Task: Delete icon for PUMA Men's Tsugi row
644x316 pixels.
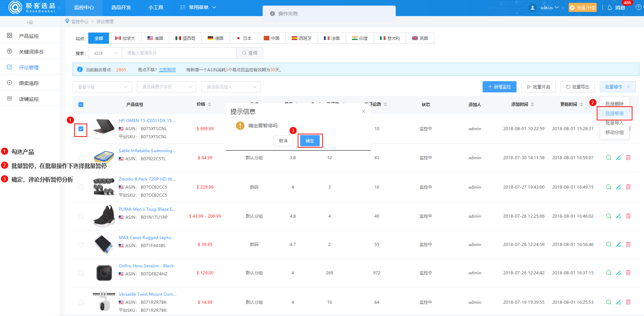Action: coord(628,216)
